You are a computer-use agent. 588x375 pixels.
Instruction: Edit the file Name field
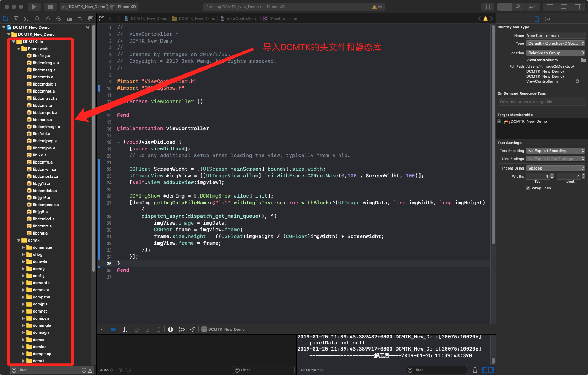[x=555, y=35]
